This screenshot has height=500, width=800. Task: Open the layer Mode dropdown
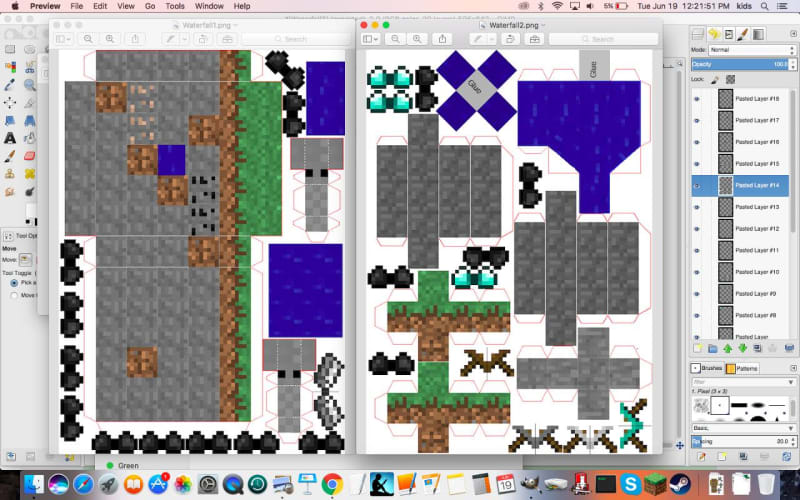coord(752,50)
